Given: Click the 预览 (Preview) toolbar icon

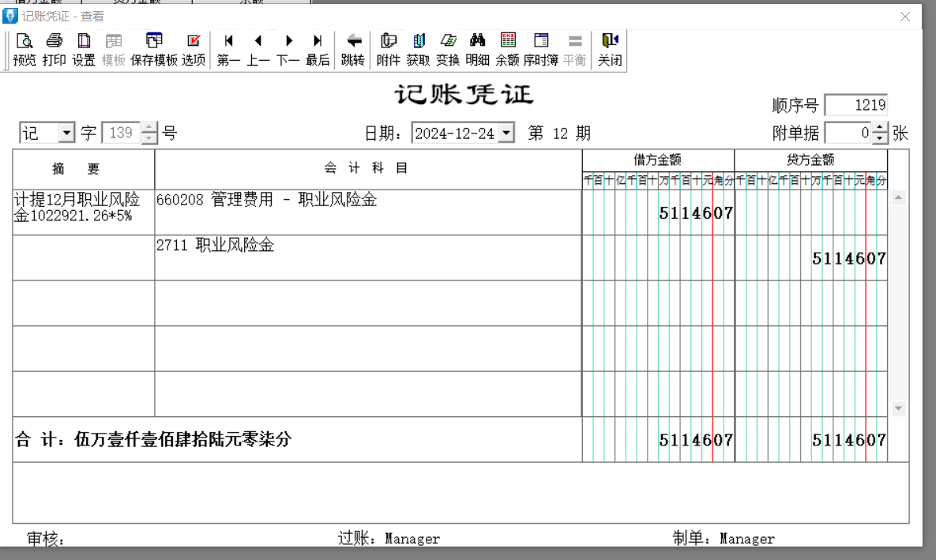Looking at the screenshot, I should 24,49.
